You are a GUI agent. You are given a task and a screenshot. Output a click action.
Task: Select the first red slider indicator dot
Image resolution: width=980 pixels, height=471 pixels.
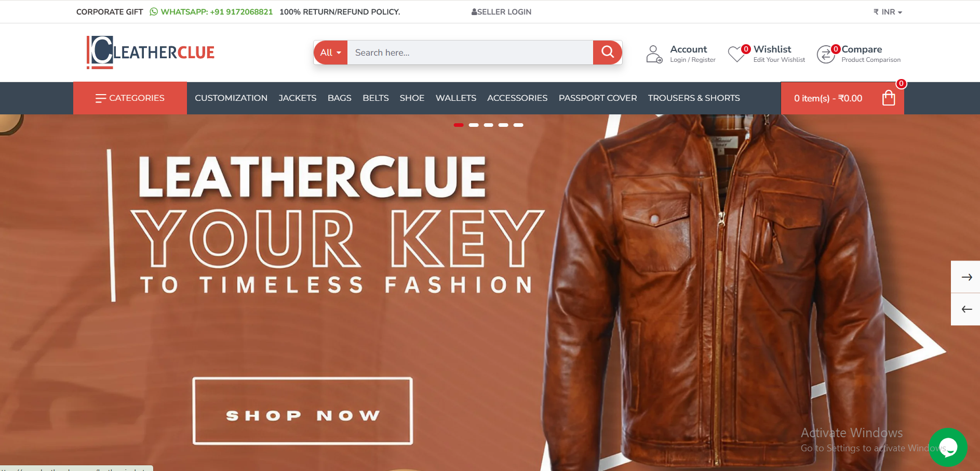[x=459, y=125]
